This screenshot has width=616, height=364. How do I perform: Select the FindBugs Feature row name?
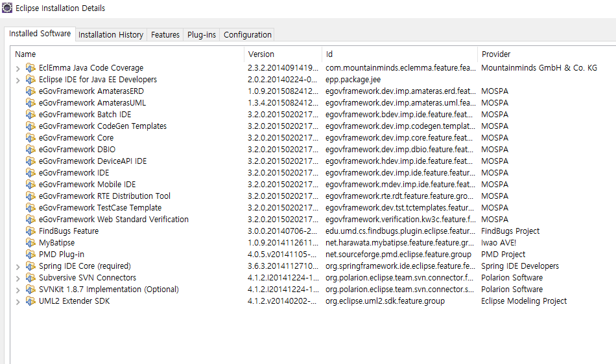click(x=69, y=231)
